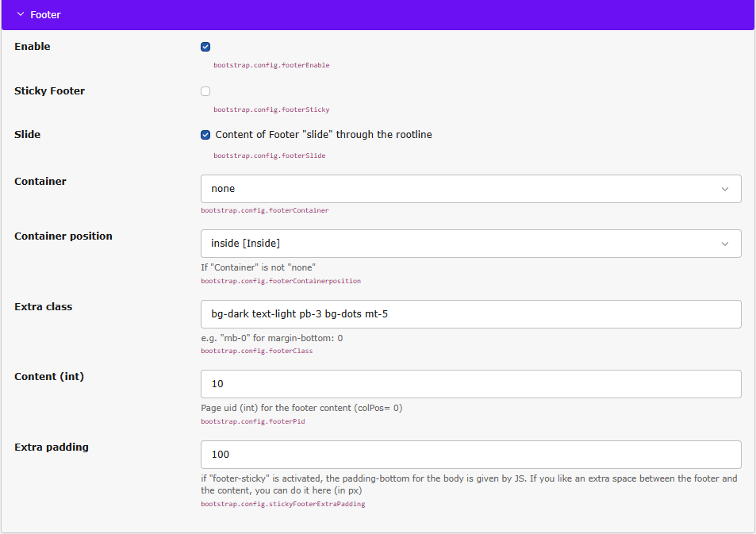Click the Sticky Footer field label
Image resolution: width=756 pixels, height=534 pixels.
tap(49, 91)
